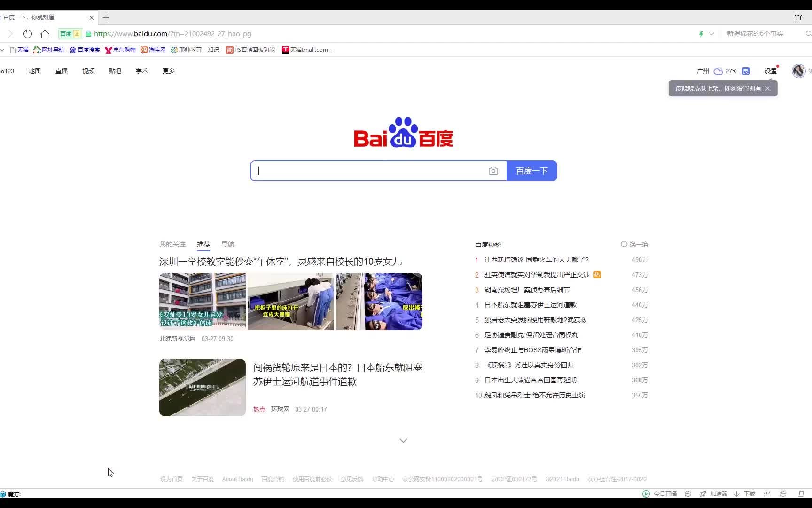
Task: Open a new tab with the plus button
Action: [x=106, y=17]
